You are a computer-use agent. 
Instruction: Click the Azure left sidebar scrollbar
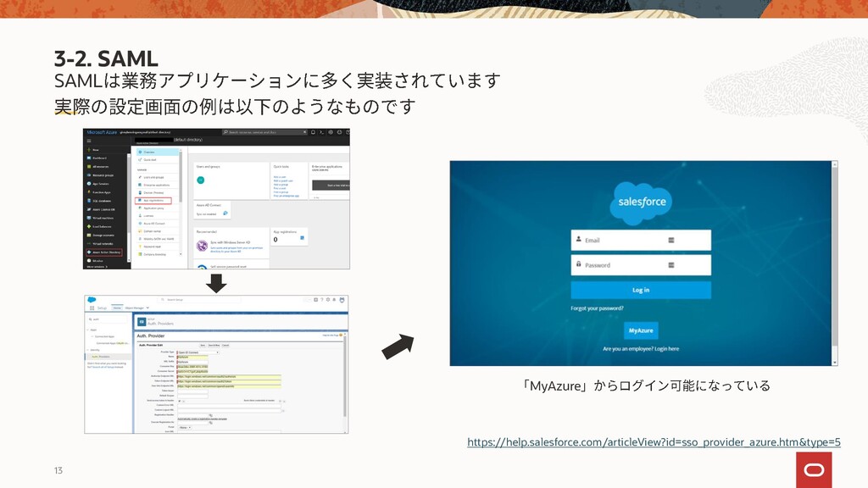(129, 208)
